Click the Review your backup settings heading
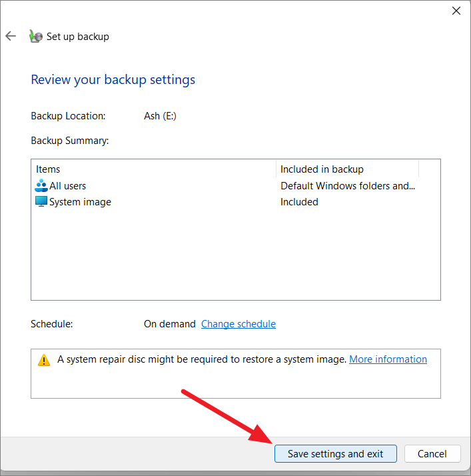The image size is (471, 476). 113,79
